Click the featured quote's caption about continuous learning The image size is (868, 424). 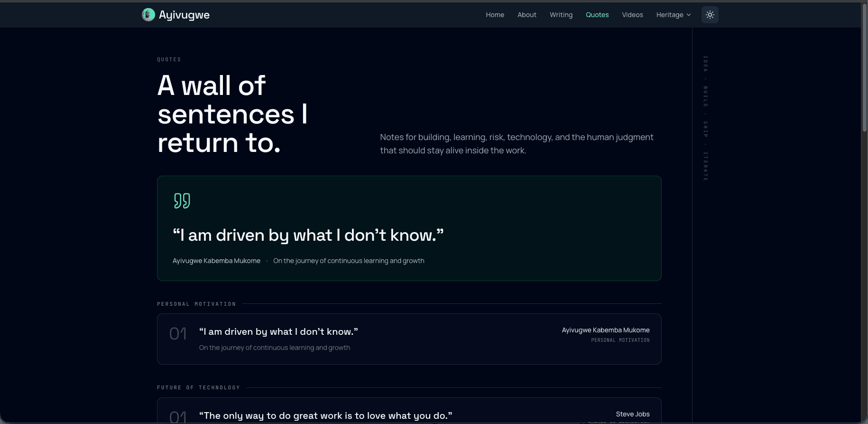[349, 261]
